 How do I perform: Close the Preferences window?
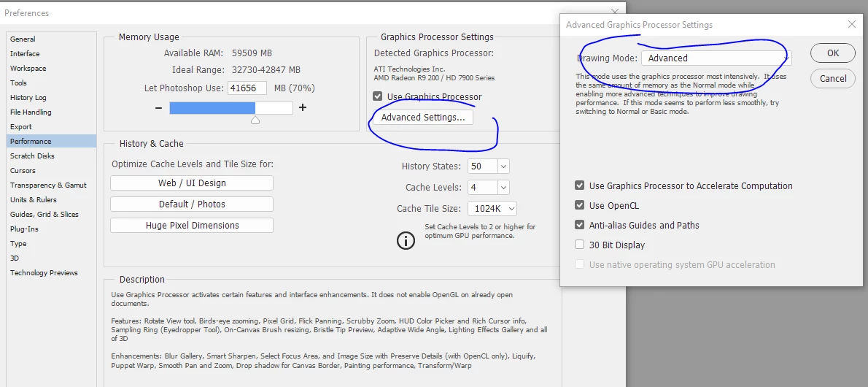click(x=615, y=10)
